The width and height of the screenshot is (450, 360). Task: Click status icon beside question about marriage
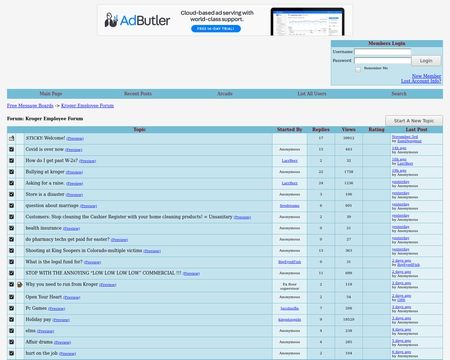pos(12,206)
